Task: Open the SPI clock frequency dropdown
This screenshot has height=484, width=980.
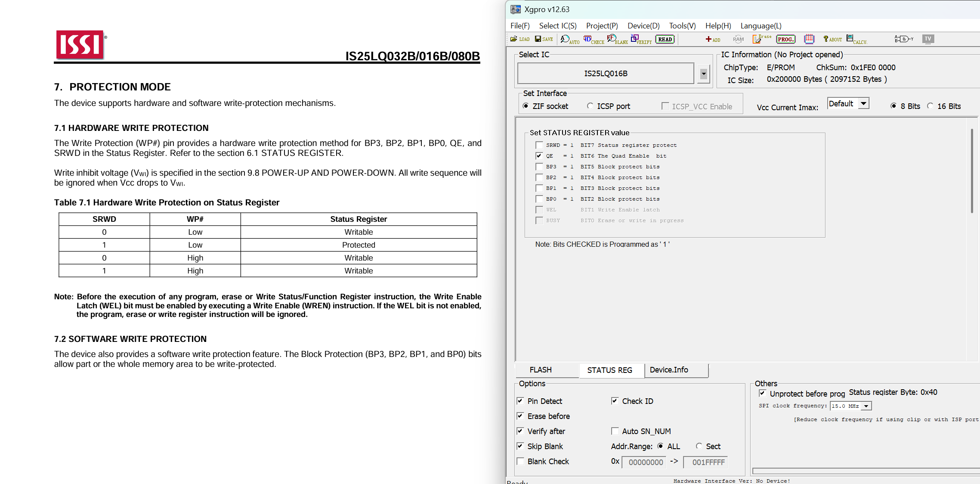Action: click(866, 406)
